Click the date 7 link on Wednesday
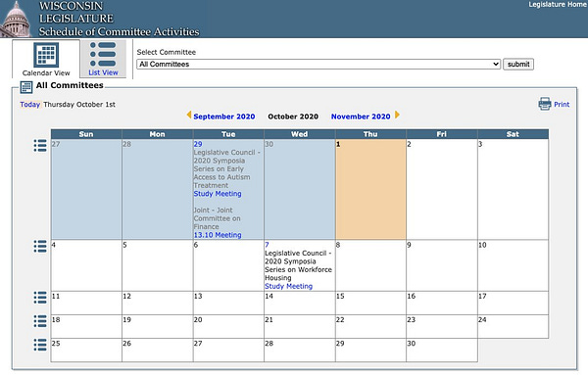 (x=267, y=245)
